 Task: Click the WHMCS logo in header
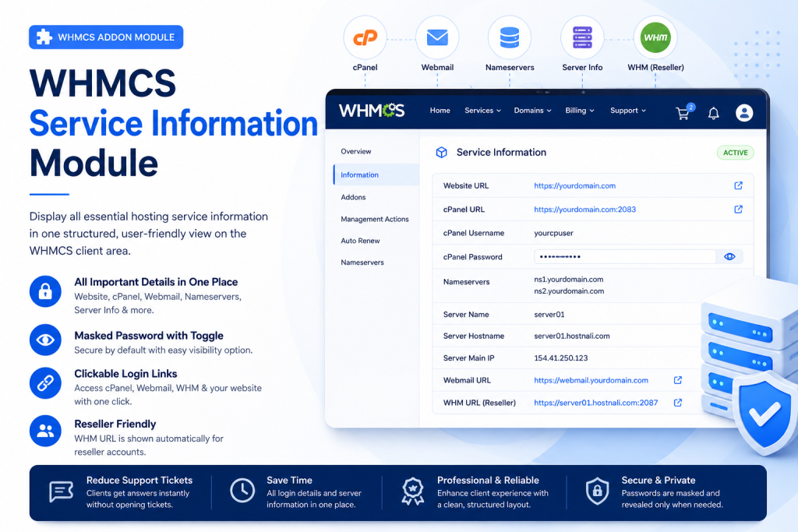click(372, 111)
